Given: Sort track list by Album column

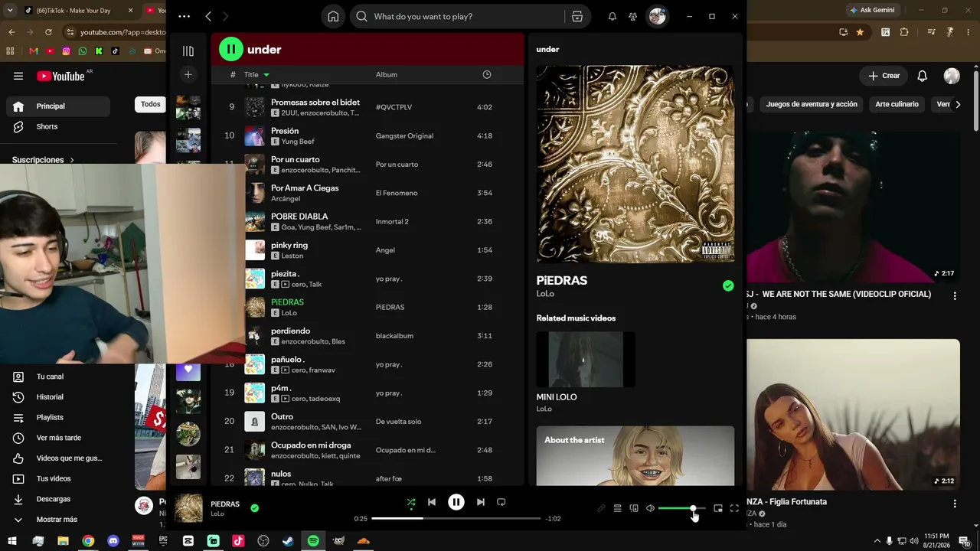Looking at the screenshot, I should (387, 74).
